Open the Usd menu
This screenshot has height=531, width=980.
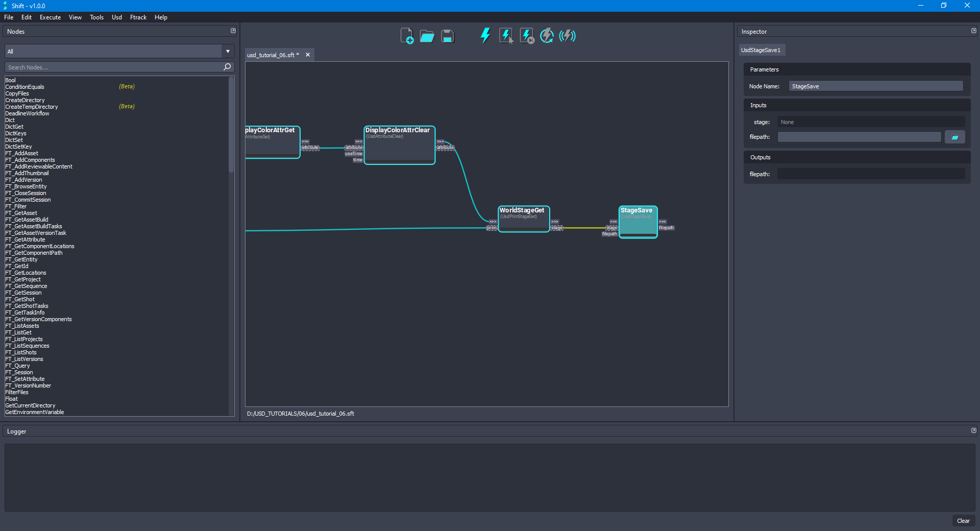click(116, 17)
